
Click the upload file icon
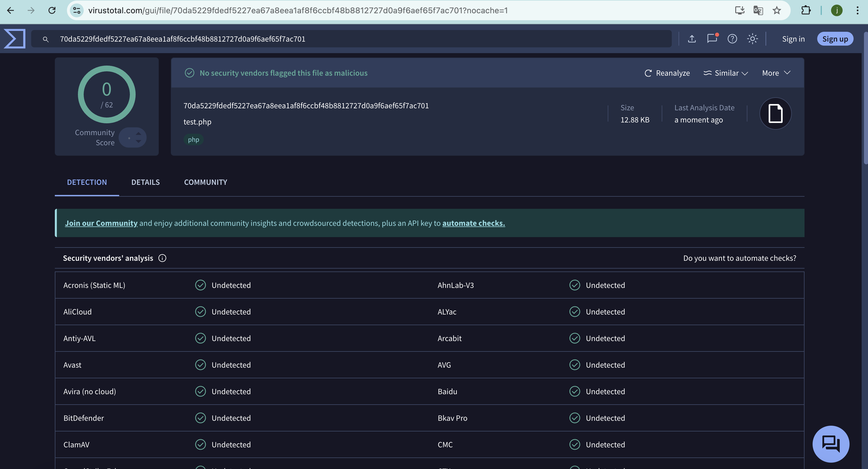click(x=692, y=39)
